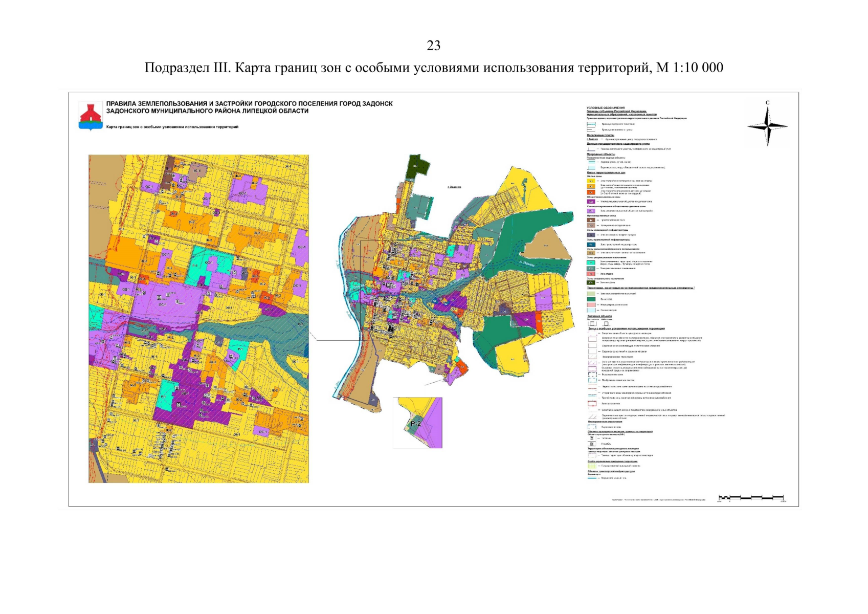The height and width of the screenshot is (614, 868).
Task: Click the P-2 label in the small inset
Action: pyautogui.click(x=415, y=424)
